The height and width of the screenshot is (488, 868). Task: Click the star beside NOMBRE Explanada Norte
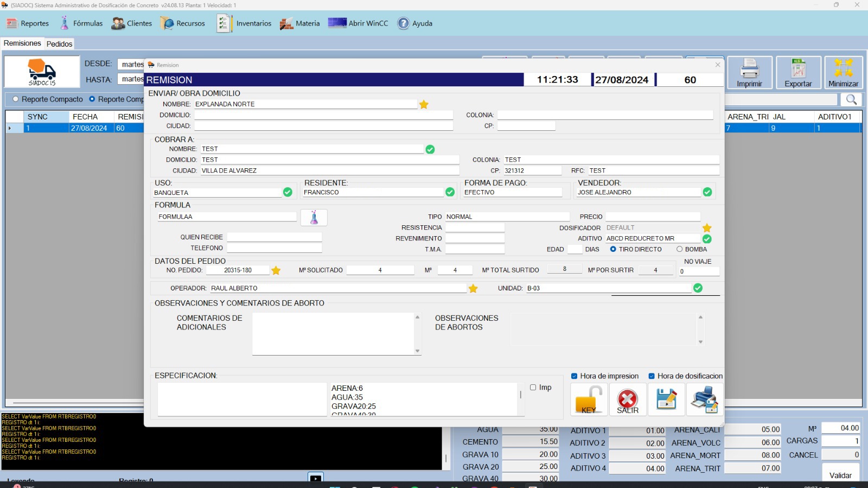tap(424, 104)
